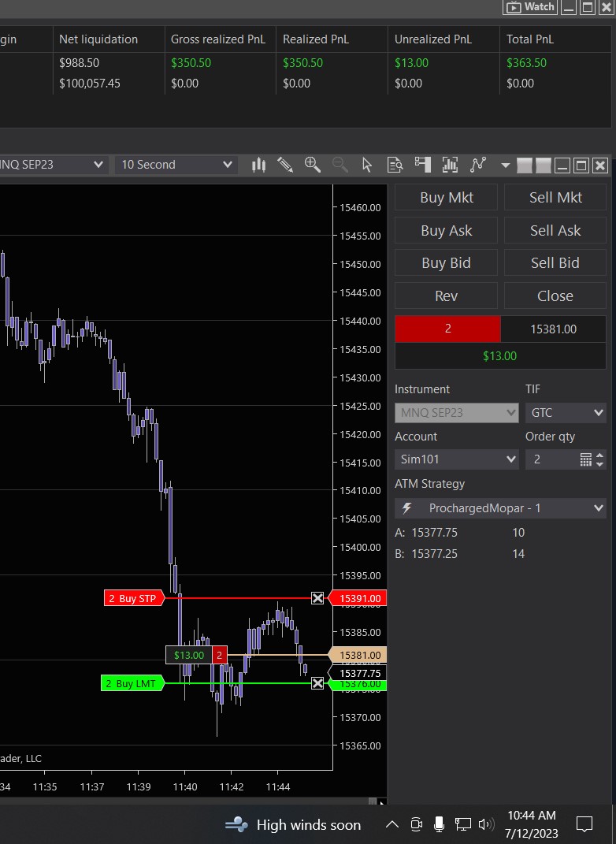Click the $13.00 position marker on chart
Image resolution: width=616 pixels, height=844 pixels.
click(x=189, y=655)
